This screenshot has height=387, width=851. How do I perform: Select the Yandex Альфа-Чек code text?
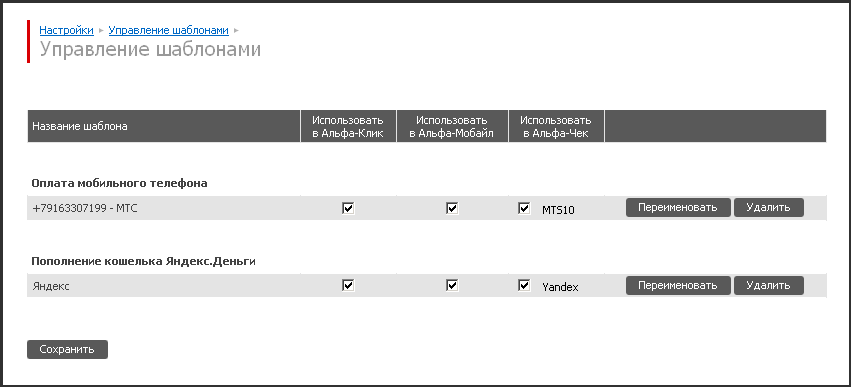coord(560,288)
